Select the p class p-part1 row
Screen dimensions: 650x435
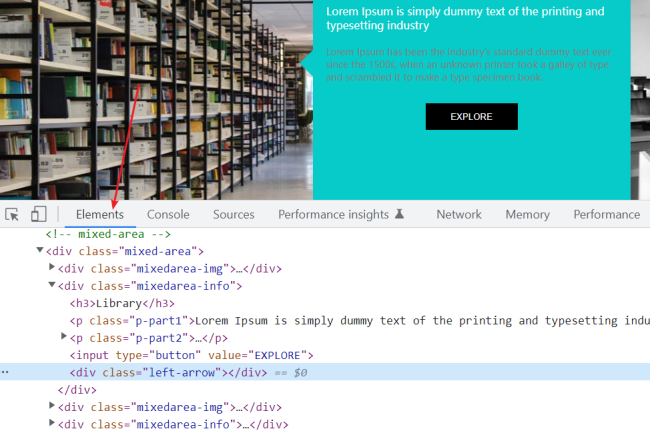pos(360,321)
